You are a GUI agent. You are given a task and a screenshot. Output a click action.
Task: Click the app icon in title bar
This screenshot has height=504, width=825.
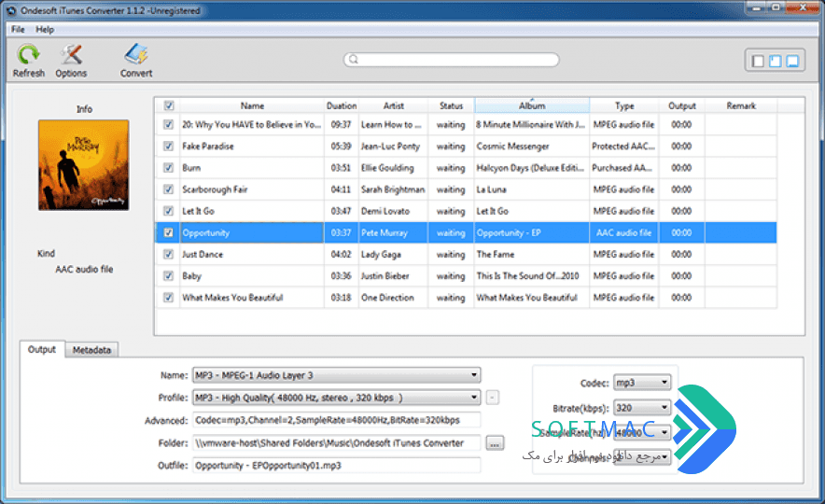[x=11, y=10]
